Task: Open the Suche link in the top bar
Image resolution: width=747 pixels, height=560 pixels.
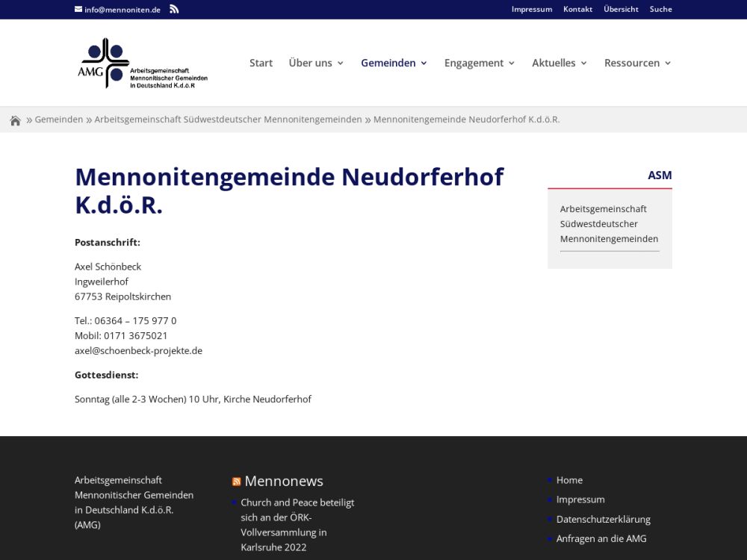Action: [660, 10]
